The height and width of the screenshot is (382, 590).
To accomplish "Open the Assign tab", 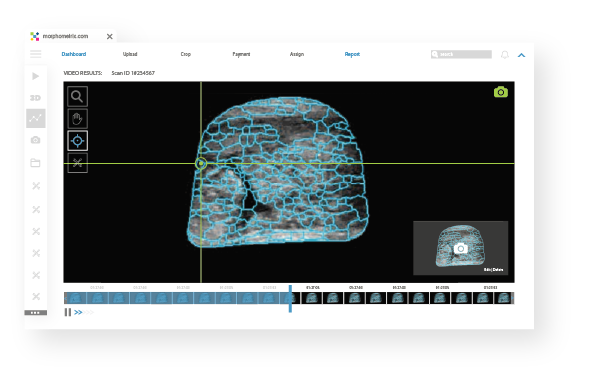I will [x=297, y=54].
